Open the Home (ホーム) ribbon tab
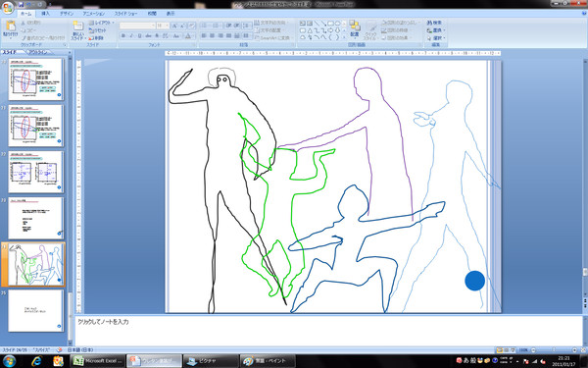The width and height of the screenshot is (588, 368). click(25, 13)
